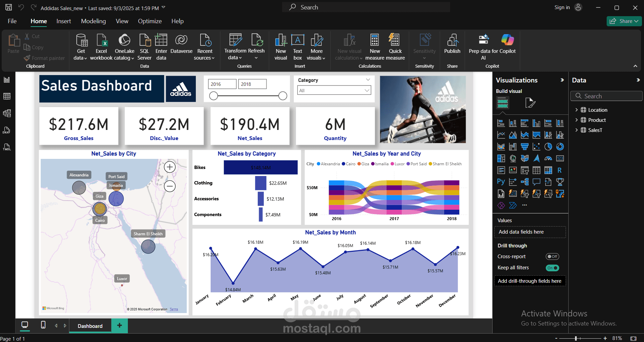Collapse the ribbon with chevron
This screenshot has height=342, width=644.
[x=635, y=66]
